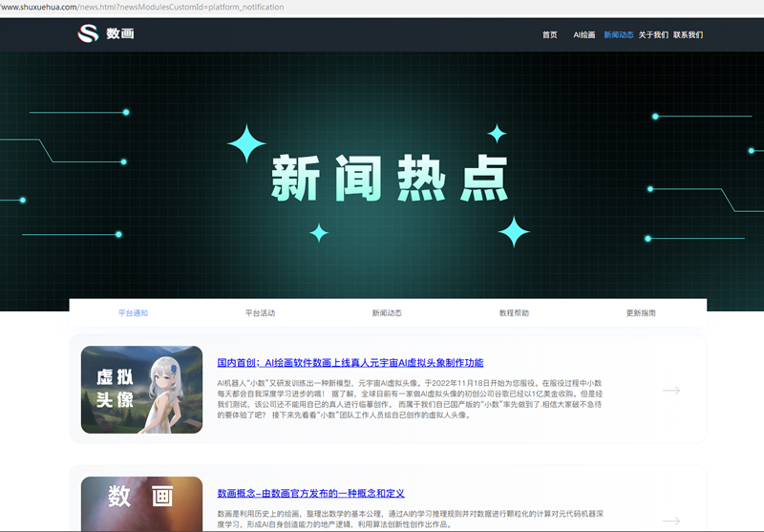Screen dimensions: 764x532
Task: Open AI绘画 from the header navigation
Action: click(x=584, y=34)
